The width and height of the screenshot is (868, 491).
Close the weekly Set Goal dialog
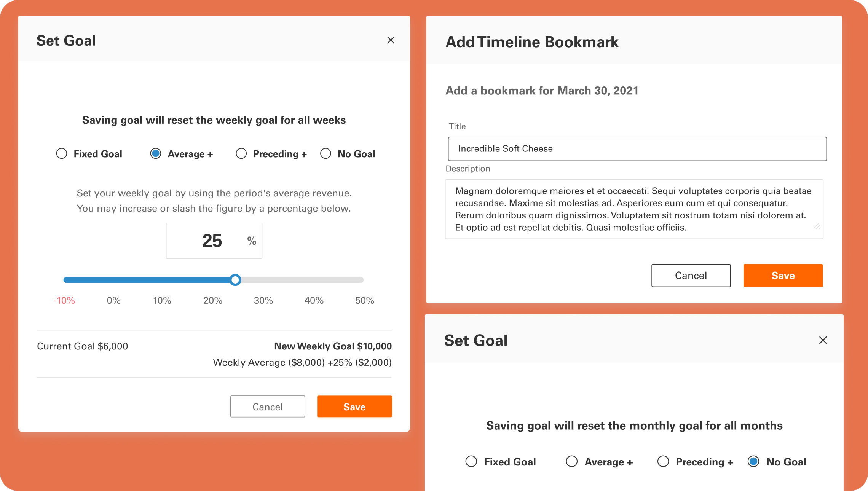tap(391, 40)
